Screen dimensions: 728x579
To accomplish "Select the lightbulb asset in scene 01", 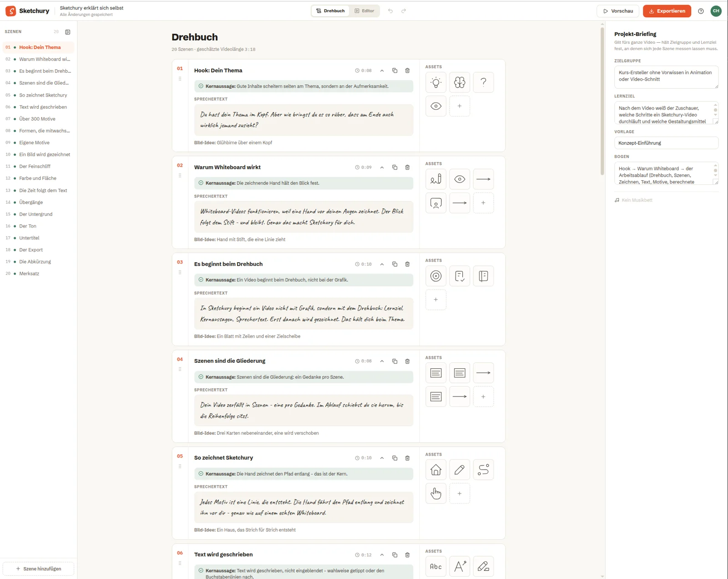I will click(436, 82).
